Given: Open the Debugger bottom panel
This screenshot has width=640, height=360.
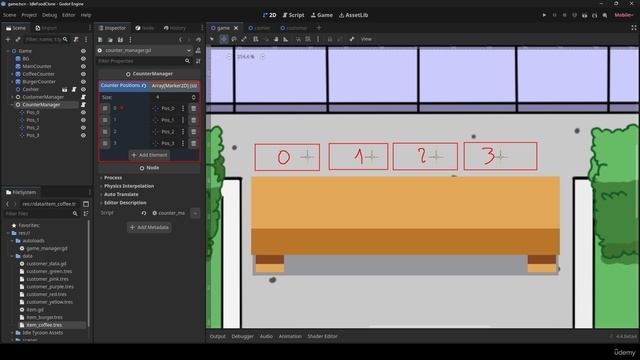Looking at the screenshot, I should click(x=242, y=336).
